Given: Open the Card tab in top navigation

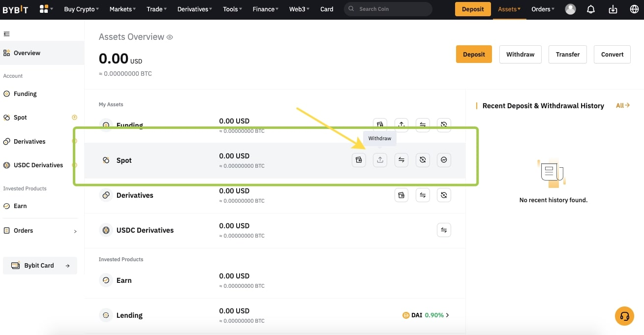Looking at the screenshot, I should [x=327, y=9].
